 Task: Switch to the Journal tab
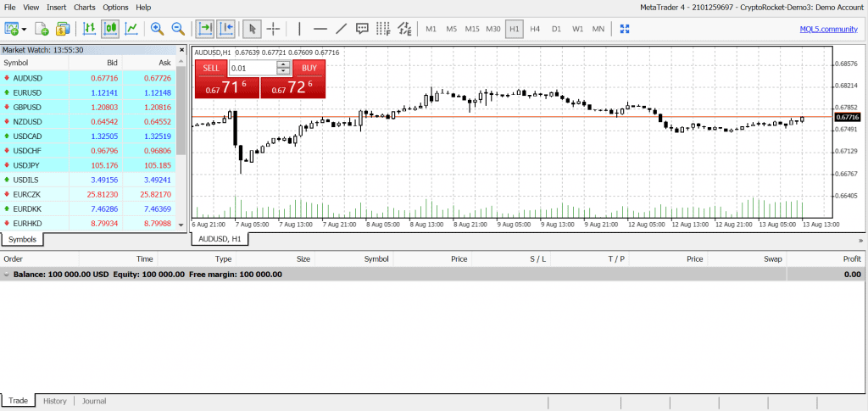tap(94, 401)
